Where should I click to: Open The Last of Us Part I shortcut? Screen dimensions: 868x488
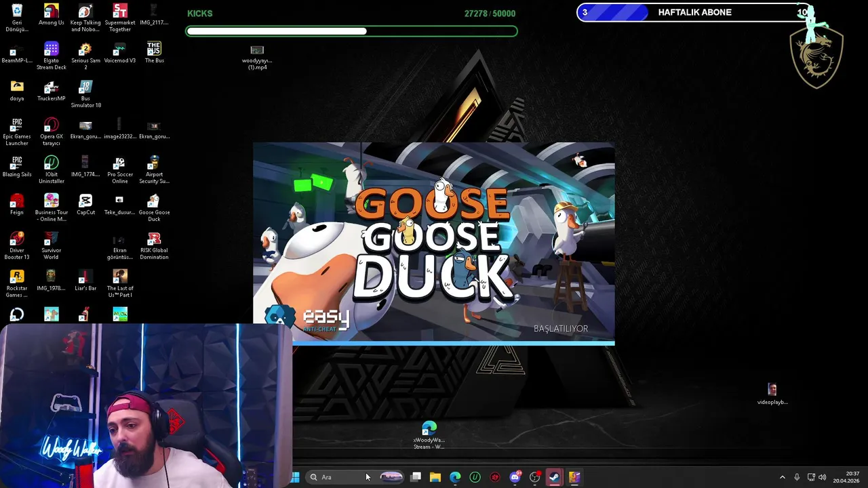click(x=120, y=283)
